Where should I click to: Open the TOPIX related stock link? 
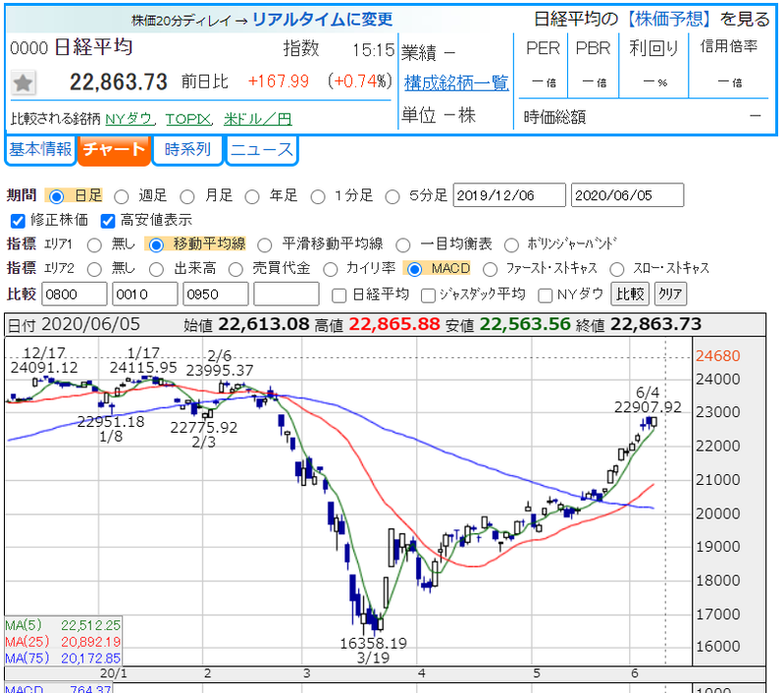pos(188,119)
